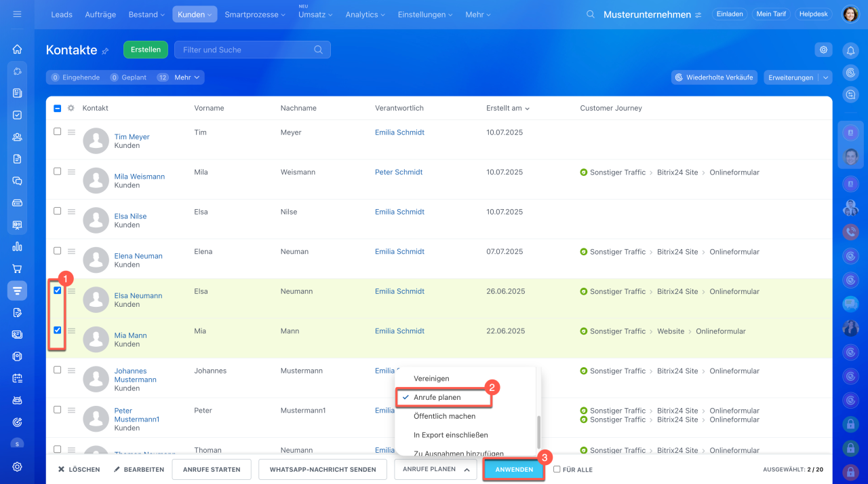Click WHATSAPP-NACHRICHT SENDEN button
This screenshot has height=484, width=868.
[322, 469]
